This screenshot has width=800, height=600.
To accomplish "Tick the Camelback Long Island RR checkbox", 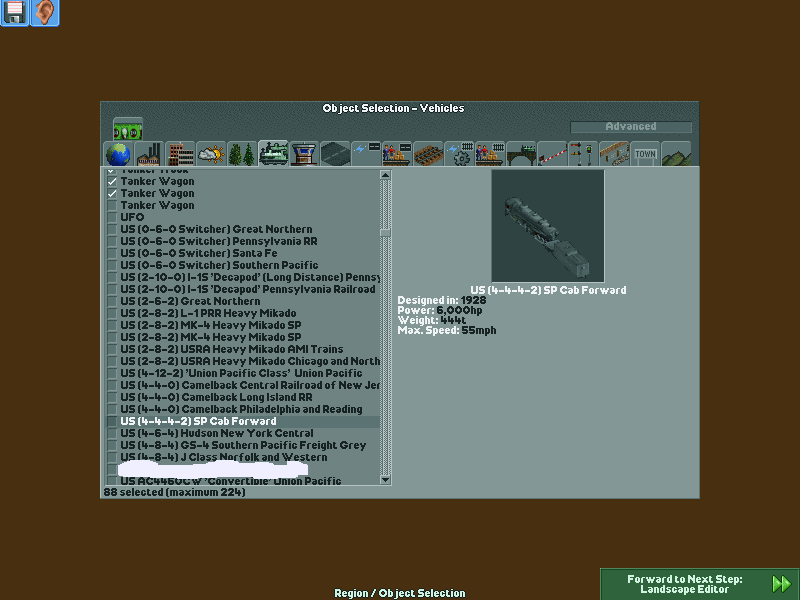I will coord(112,397).
